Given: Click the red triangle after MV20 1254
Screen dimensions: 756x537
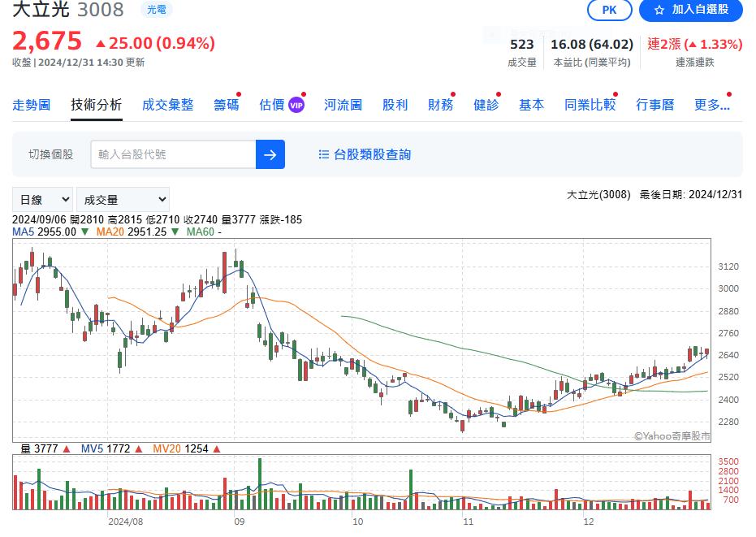Looking at the screenshot, I should (216, 448).
